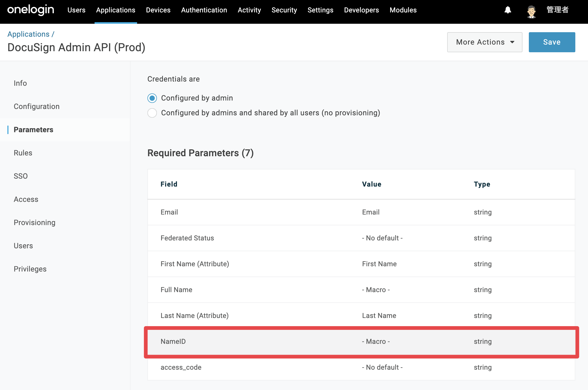Switch to the Configuration tab
The height and width of the screenshot is (390, 588).
coord(37,107)
